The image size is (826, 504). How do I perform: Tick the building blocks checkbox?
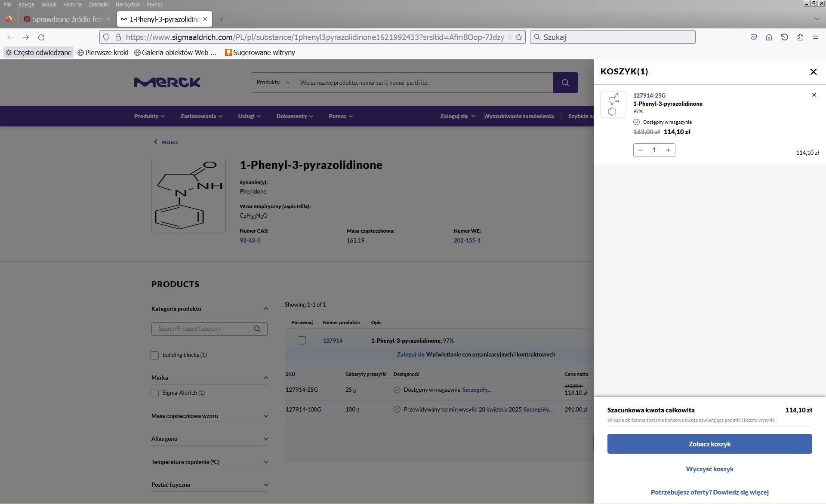click(x=155, y=355)
